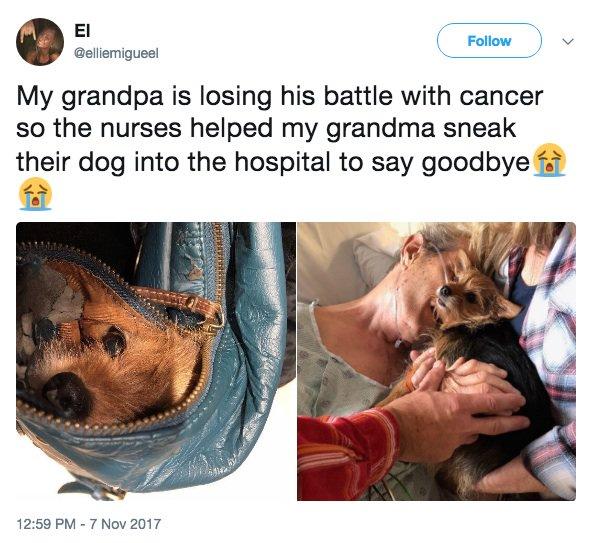Image resolution: width=592 pixels, height=543 pixels.
Task: Open the tweet timestamp 12:59 PM permalink
Action: pyautogui.click(x=47, y=524)
